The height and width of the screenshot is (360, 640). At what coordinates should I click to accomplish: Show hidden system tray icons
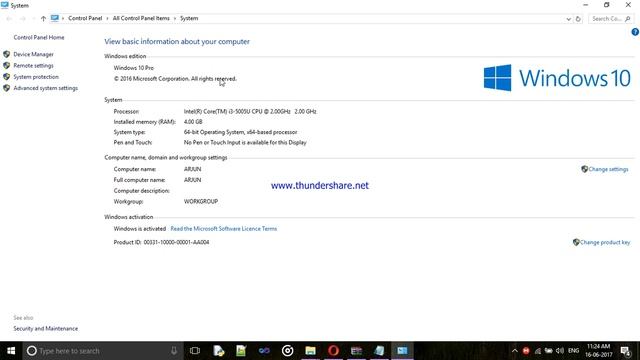(x=515, y=351)
